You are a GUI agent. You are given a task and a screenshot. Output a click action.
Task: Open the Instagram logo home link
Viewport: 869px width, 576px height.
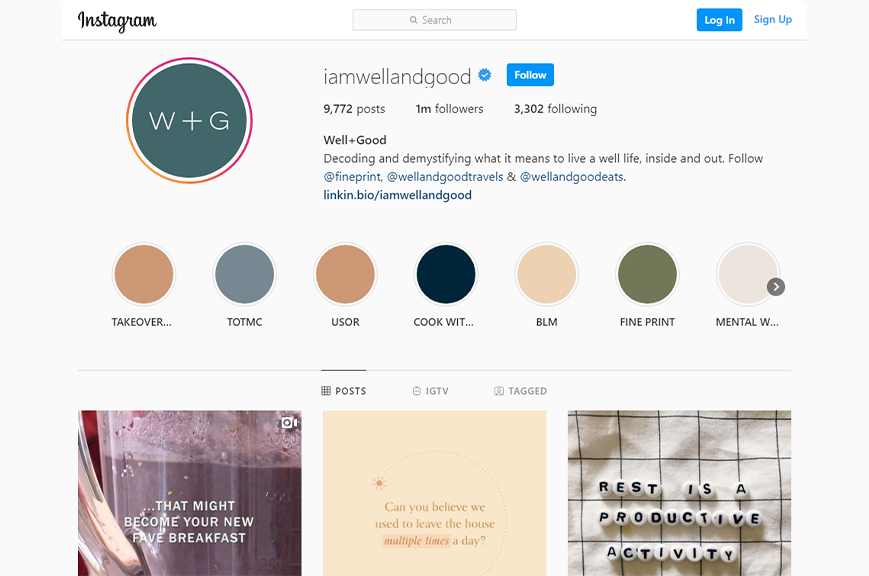click(117, 21)
